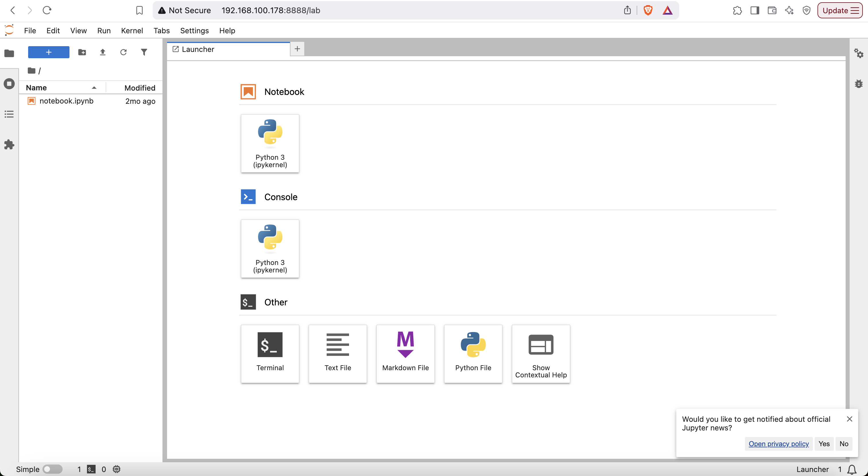Click the '2mo ago' modified time
The image size is (868, 476).
[140, 101]
